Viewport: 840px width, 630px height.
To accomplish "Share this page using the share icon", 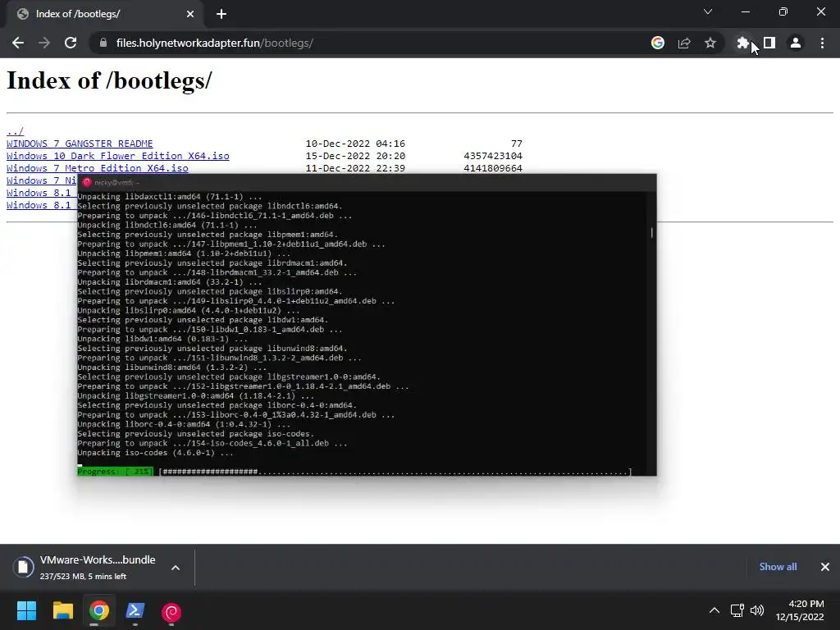I will click(684, 43).
